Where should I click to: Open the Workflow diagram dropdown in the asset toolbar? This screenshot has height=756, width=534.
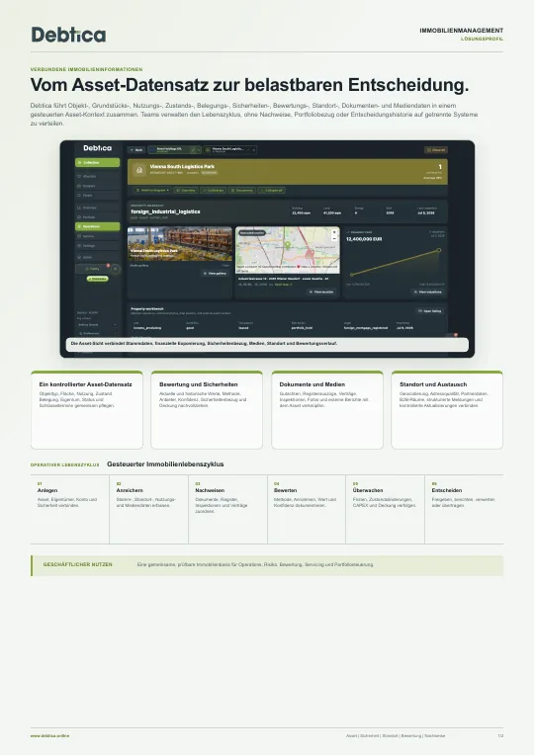click(152, 190)
